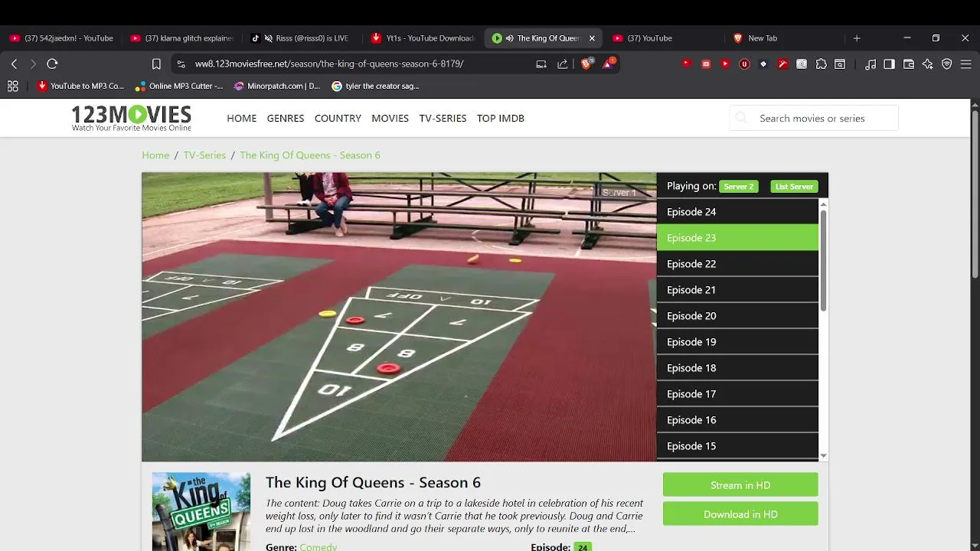The width and height of the screenshot is (980, 551).
Task: Click TV-Series breadcrumb link
Action: pyautogui.click(x=204, y=155)
